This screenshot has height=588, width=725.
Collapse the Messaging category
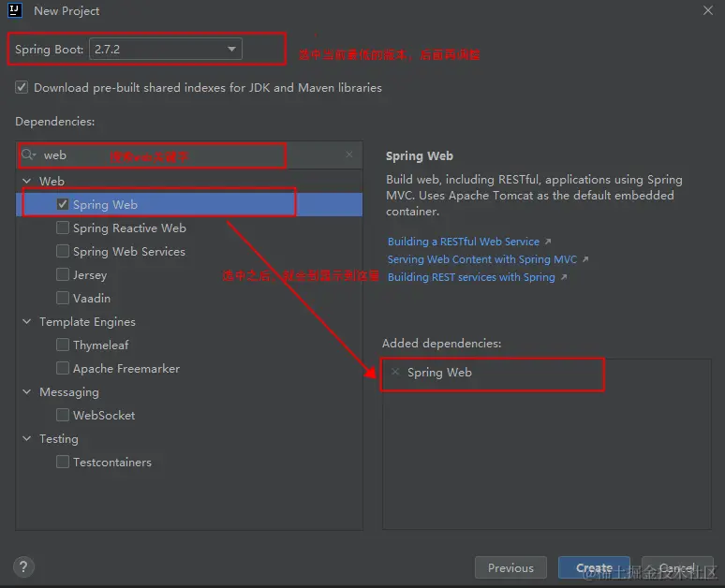tap(27, 392)
